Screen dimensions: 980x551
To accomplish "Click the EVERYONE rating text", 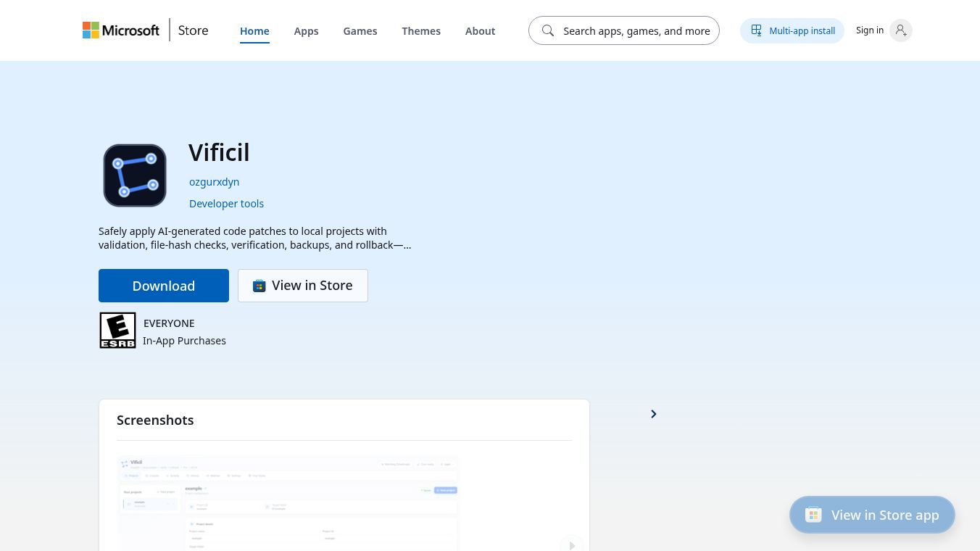I will point(169,323).
